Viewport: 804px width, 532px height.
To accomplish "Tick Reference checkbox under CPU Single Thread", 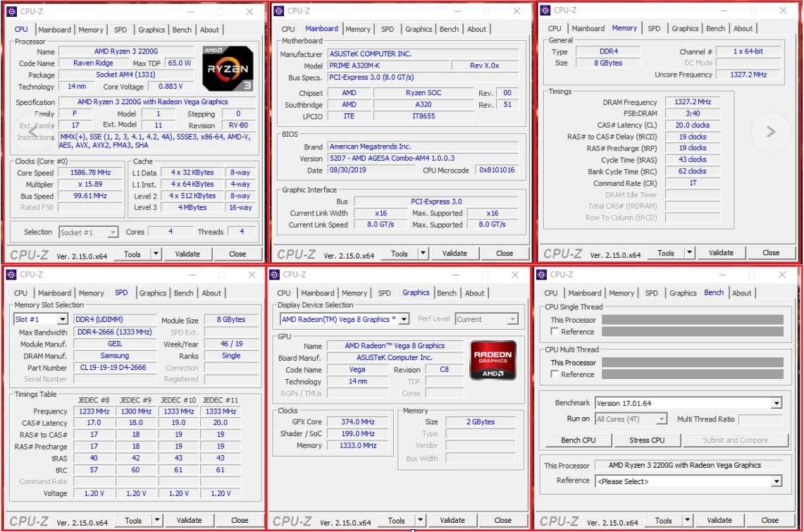I will (555, 331).
